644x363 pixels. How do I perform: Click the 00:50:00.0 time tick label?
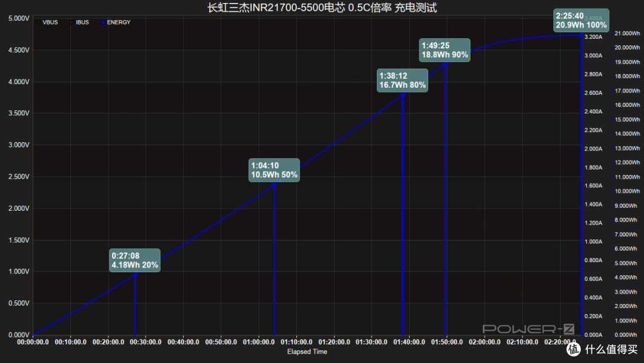(x=221, y=342)
